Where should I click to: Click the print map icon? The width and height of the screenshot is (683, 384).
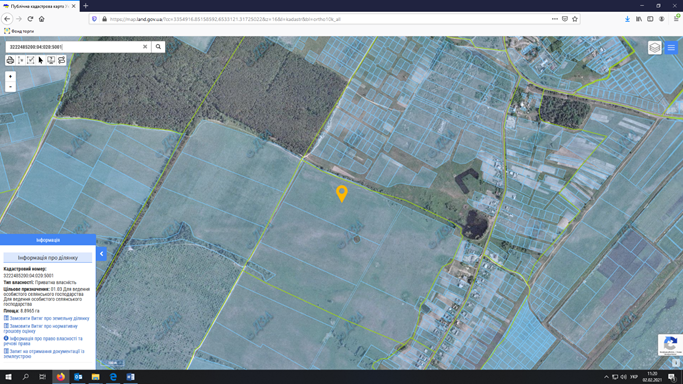[10, 60]
